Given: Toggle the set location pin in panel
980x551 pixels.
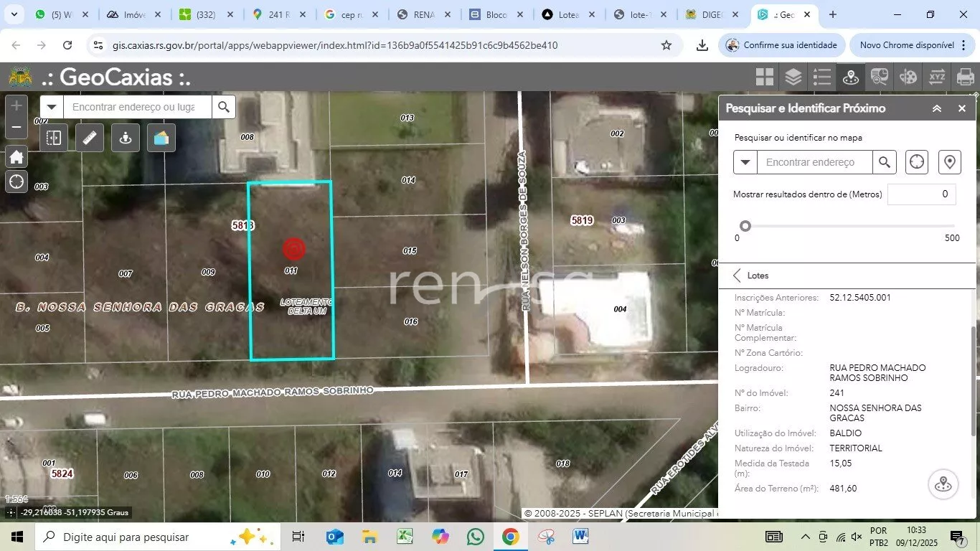Looking at the screenshot, I should 950,162.
